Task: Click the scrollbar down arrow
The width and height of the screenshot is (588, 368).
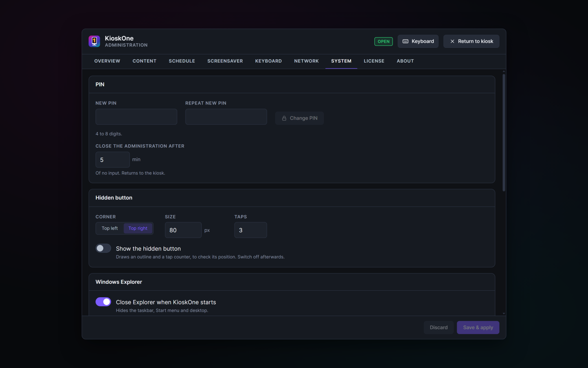Action: (504, 314)
